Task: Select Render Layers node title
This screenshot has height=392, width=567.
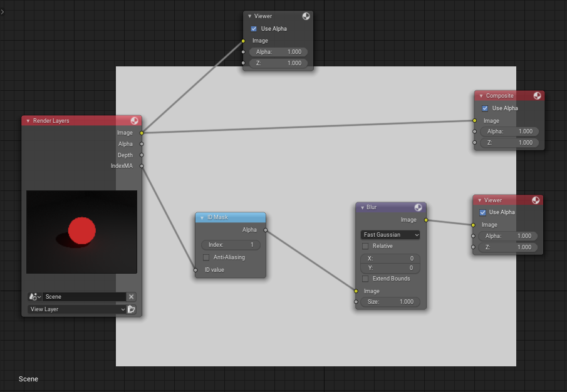Action: point(51,121)
